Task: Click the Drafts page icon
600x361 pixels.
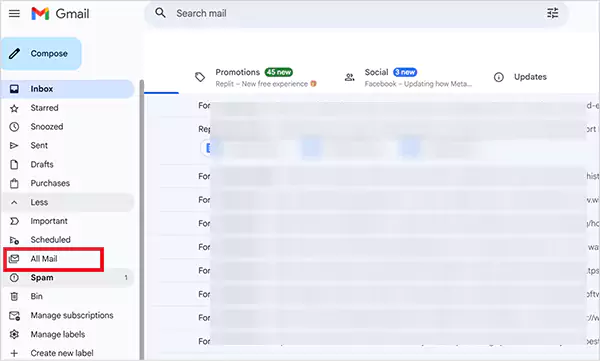Action: [x=14, y=165]
